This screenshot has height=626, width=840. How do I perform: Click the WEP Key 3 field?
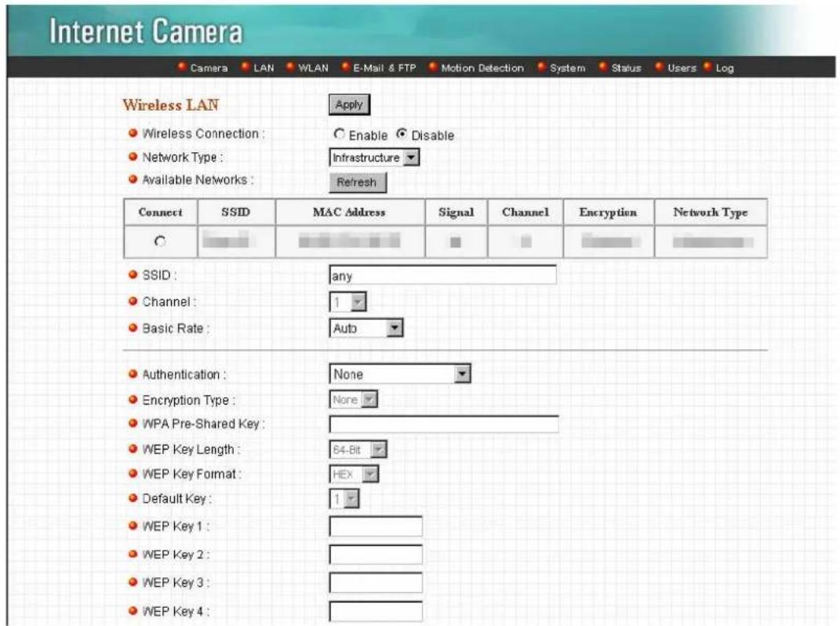coord(376,583)
